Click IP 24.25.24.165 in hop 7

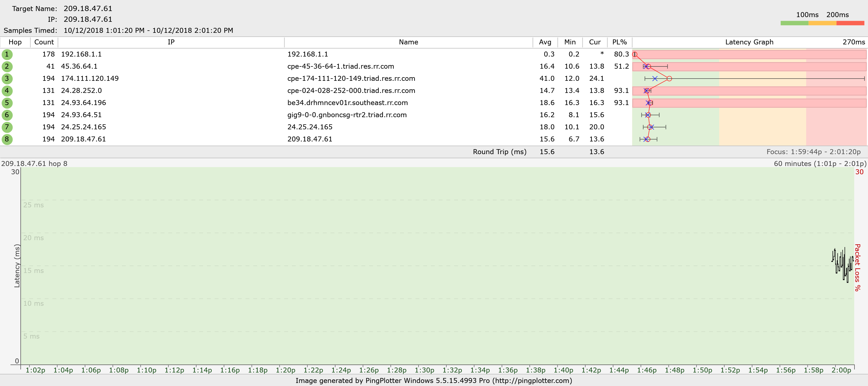(x=84, y=127)
